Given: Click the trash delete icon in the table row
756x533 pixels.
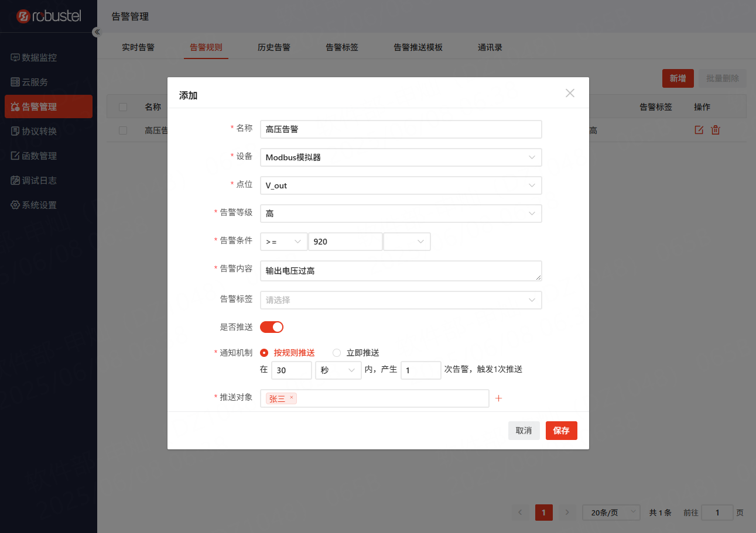Looking at the screenshot, I should (716, 130).
